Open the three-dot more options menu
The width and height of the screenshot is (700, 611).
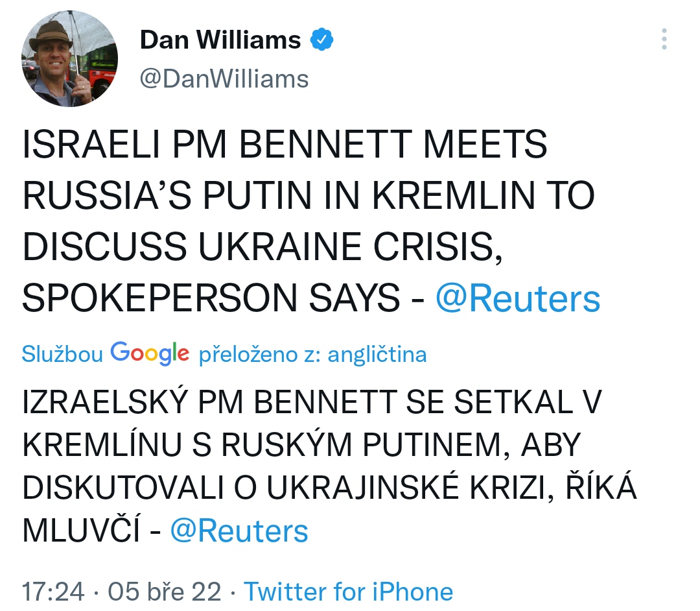[664, 40]
